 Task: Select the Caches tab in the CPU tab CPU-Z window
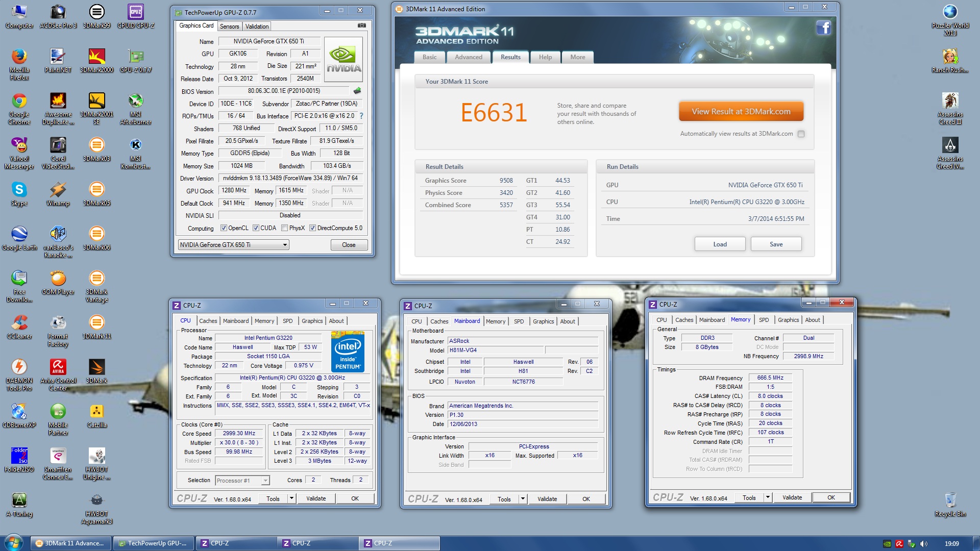(208, 321)
